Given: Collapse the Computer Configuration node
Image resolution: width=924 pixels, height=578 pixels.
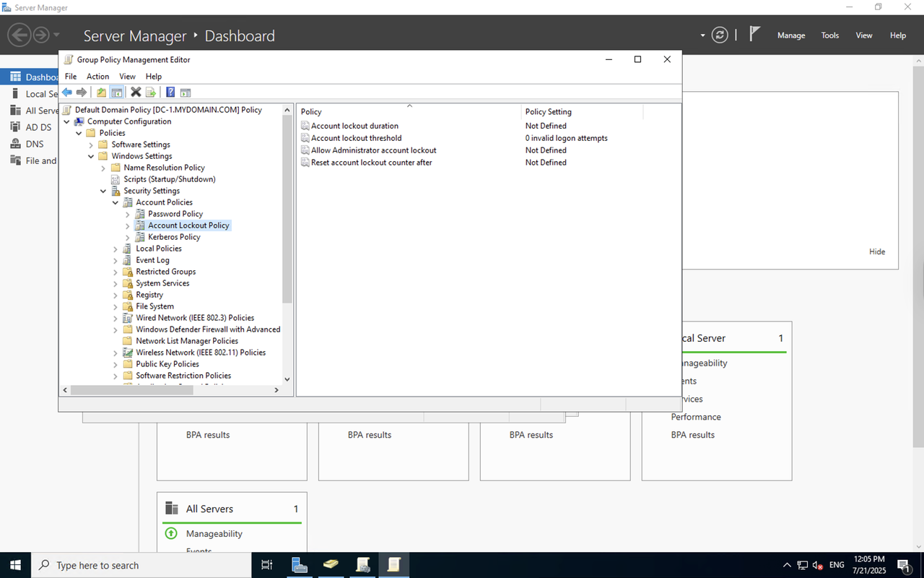Looking at the screenshot, I should pyautogui.click(x=67, y=121).
